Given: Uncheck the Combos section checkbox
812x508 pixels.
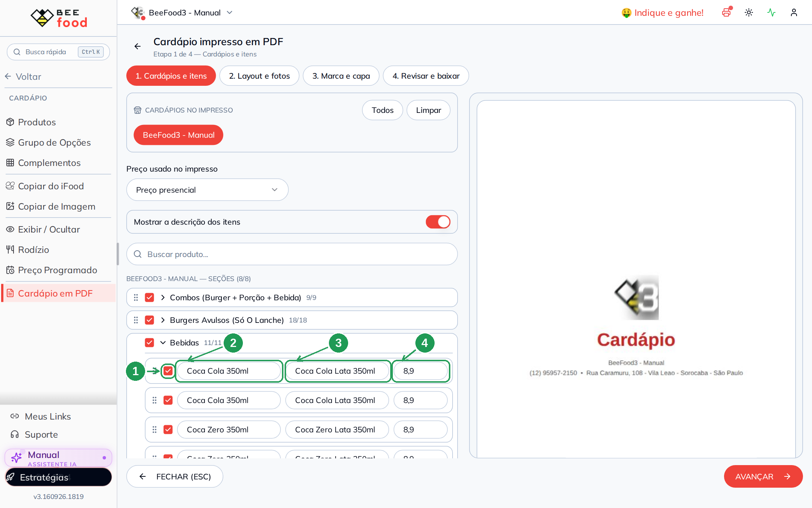Looking at the screenshot, I should [150, 297].
